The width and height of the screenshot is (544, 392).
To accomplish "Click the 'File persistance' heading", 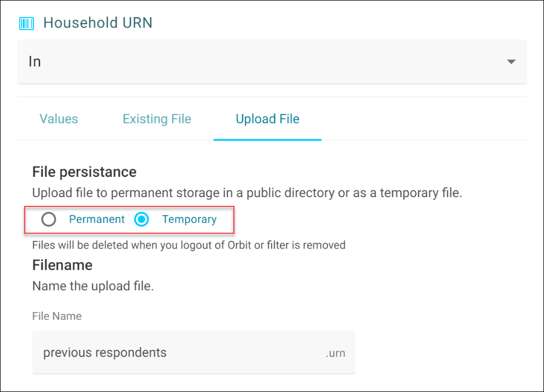I will (84, 172).
